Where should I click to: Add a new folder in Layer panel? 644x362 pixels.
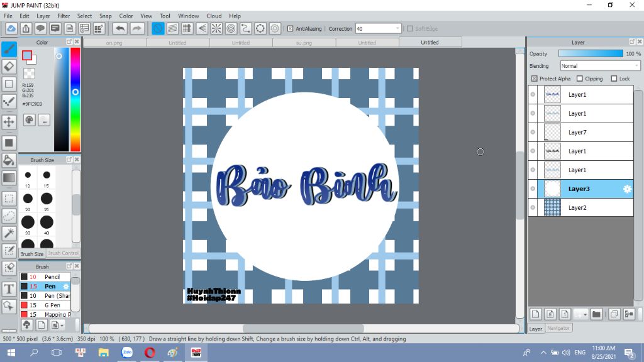[x=596, y=314]
